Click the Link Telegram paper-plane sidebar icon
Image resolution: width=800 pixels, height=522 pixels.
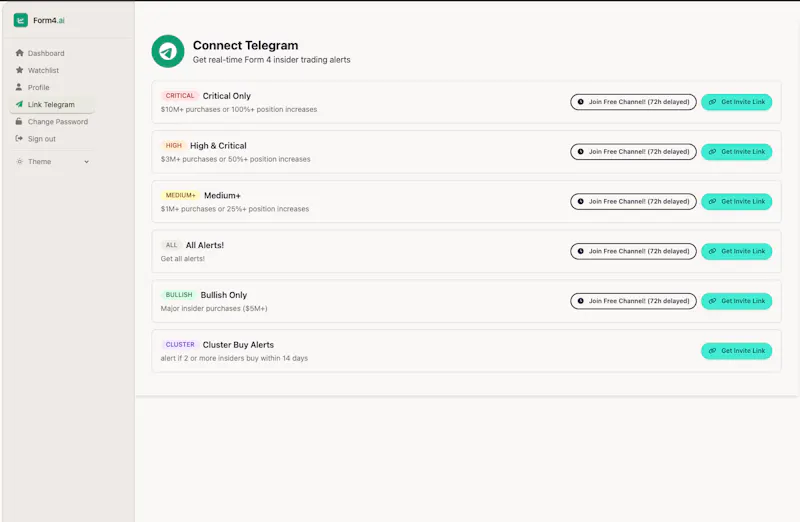tap(19, 104)
